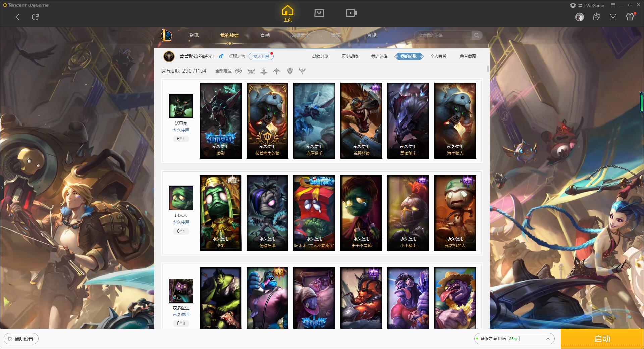Viewport: 644px width, 349px height.
Task: Filter skins by the bow marksman role icon
Action: (x=277, y=71)
